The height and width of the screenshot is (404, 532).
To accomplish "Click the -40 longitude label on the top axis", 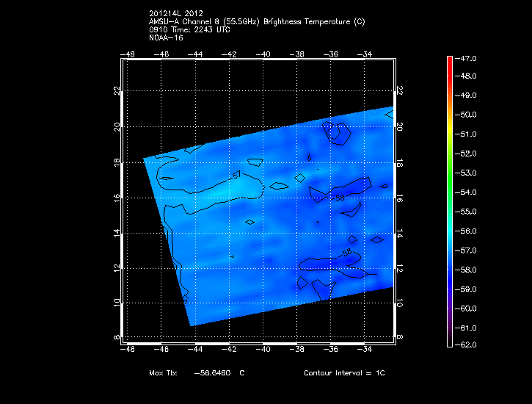I will pyautogui.click(x=263, y=54).
